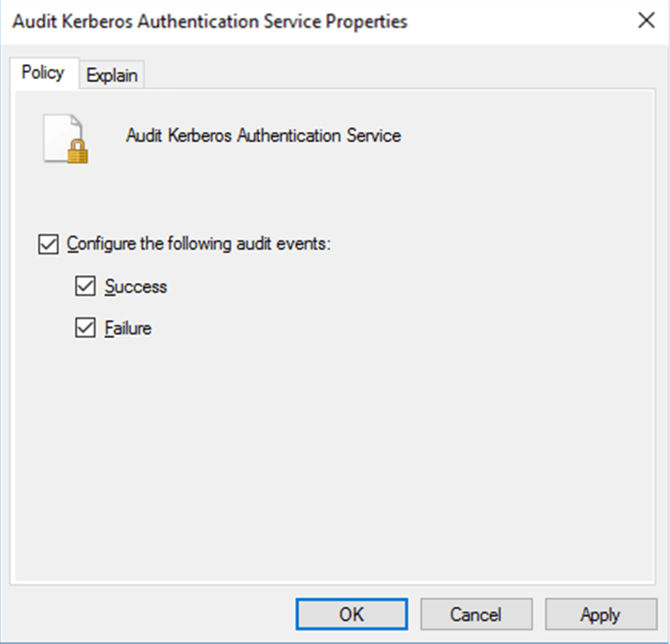Uncheck the Success checkbox box

pos(85,286)
